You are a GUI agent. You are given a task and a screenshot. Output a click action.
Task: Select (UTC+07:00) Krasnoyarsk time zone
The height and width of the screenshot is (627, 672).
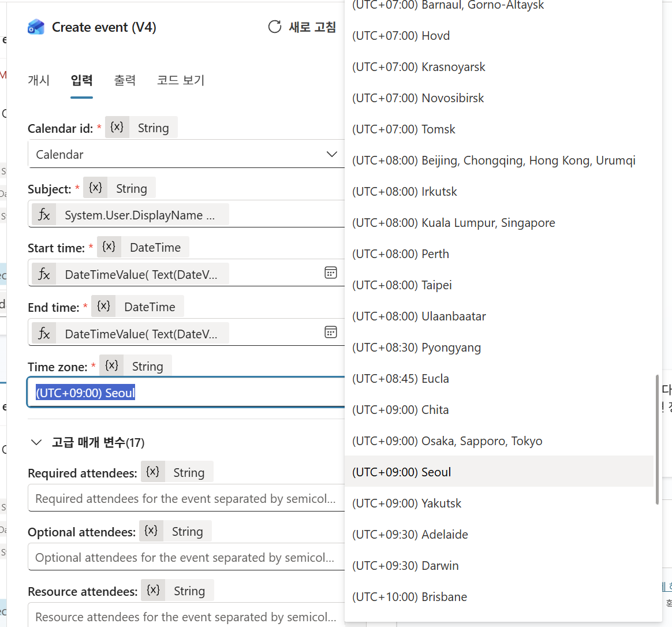(x=499, y=67)
